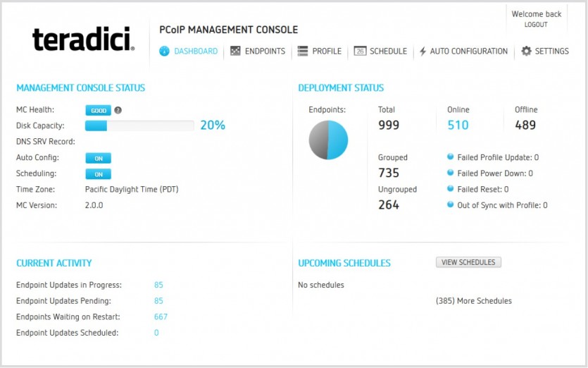Click the LOGOUT link

(536, 25)
